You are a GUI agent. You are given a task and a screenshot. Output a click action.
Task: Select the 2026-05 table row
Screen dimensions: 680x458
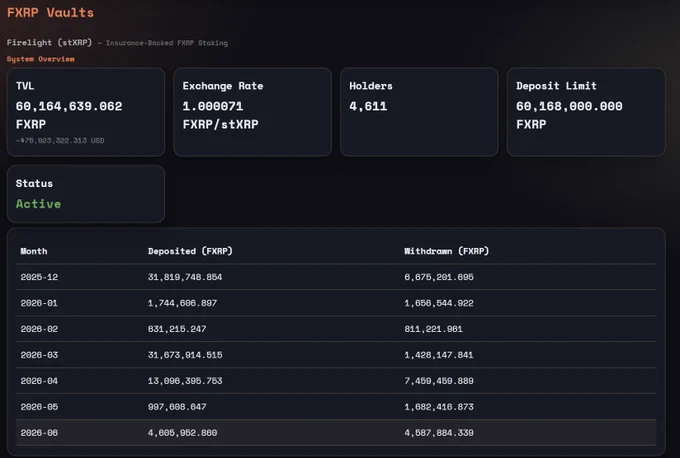(x=336, y=407)
